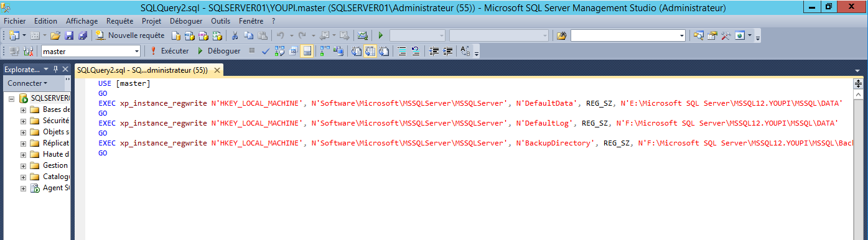Click Nouvelle requête button
The width and height of the screenshot is (868, 240).
[x=130, y=35]
